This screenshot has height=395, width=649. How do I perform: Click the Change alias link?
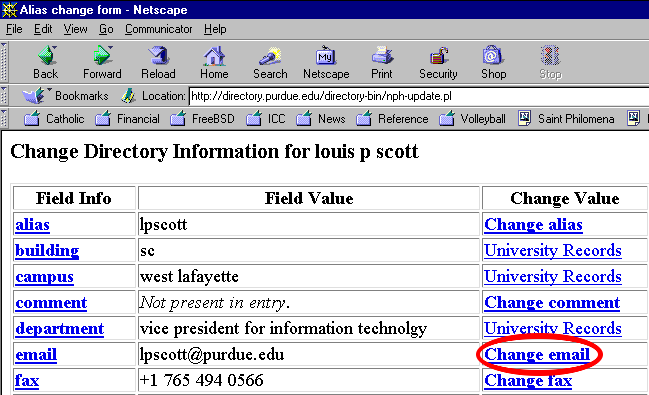(533, 225)
